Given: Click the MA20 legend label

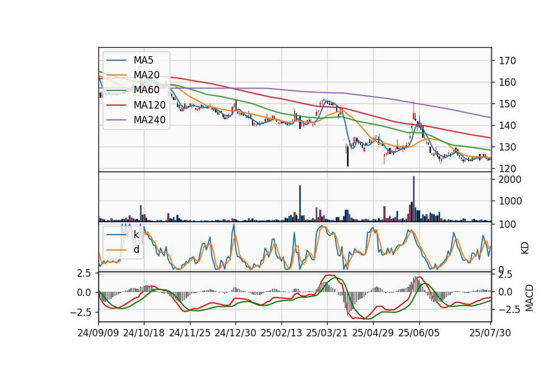Looking at the screenshot, I should pos(146,75).
